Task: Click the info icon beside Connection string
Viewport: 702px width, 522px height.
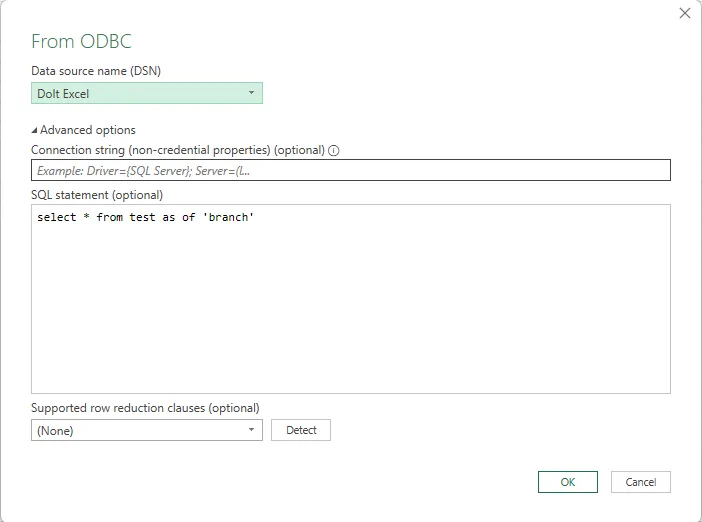Action: tap(334, 151)
